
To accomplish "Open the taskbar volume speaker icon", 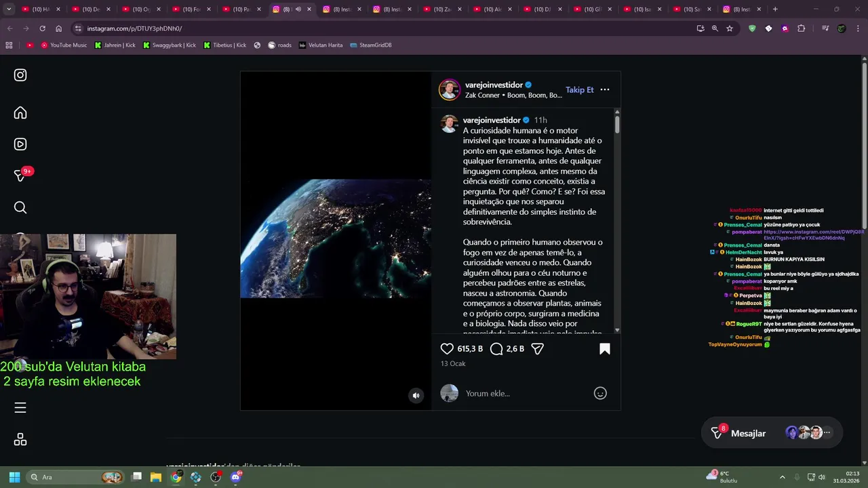I will (x=821, y=477).
